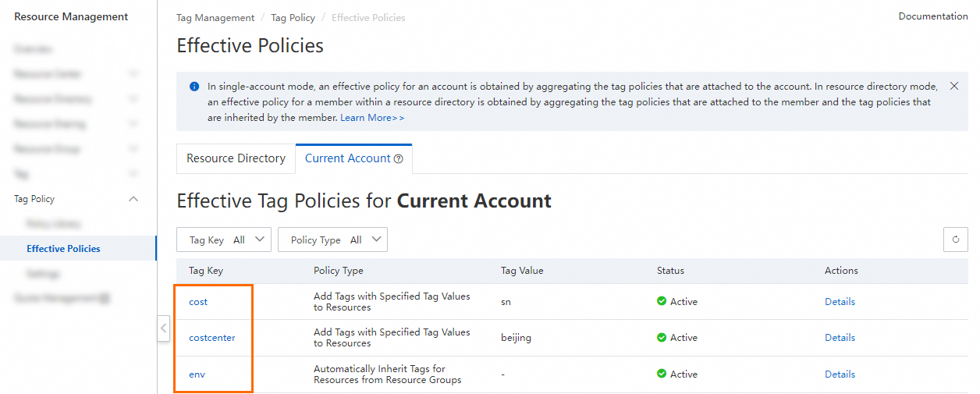The height and width of the screenshot is (394, 980).
Task: Go to Tag Management breadcrumb
Action: coord(215,17)
